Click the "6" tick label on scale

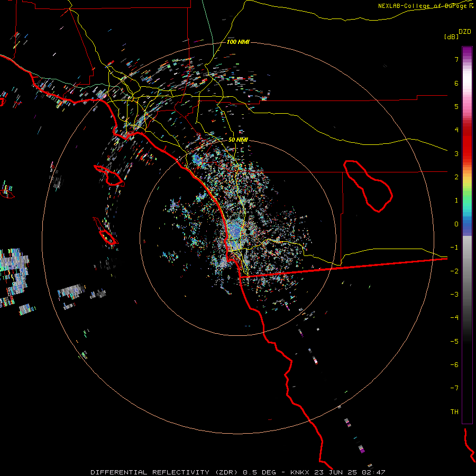456,83
